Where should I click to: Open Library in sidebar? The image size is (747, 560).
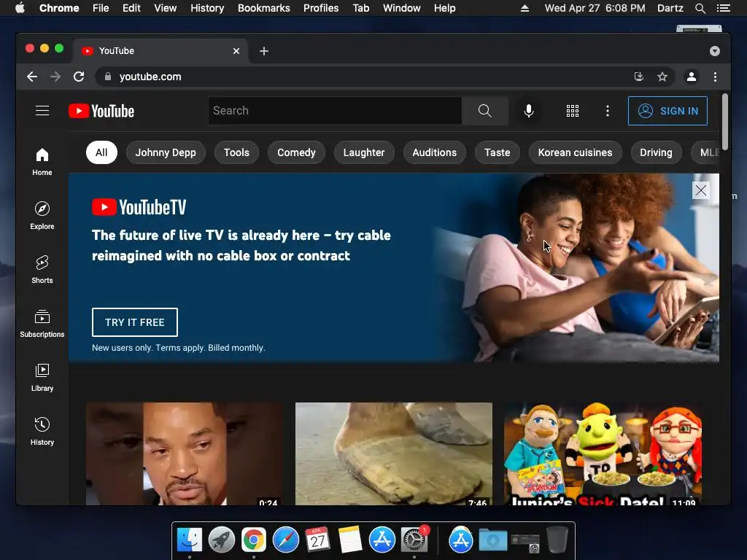coord(42,378)
